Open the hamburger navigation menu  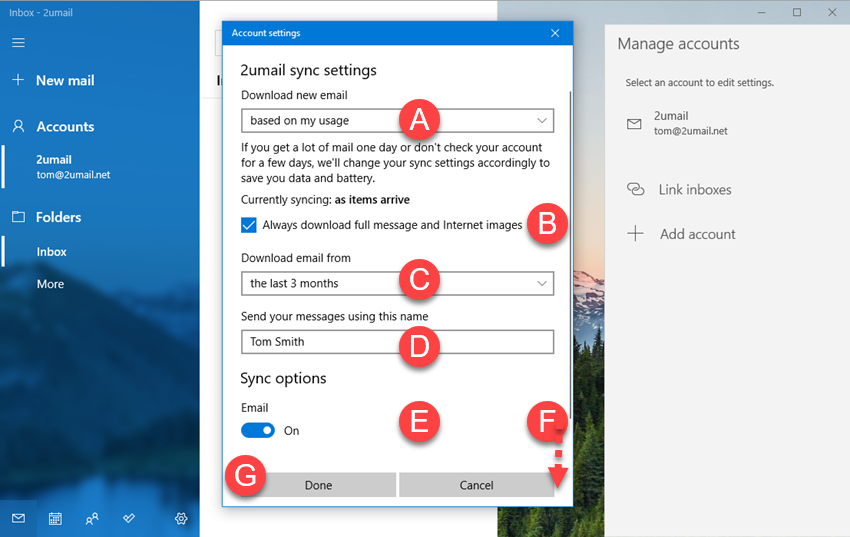(x=18, y=42)
